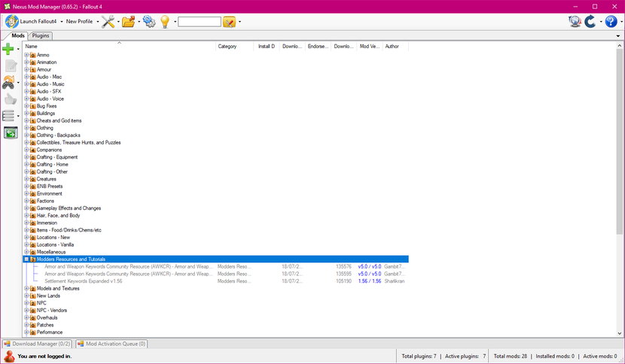Open the folder shortcuts icon

[128, 22]
